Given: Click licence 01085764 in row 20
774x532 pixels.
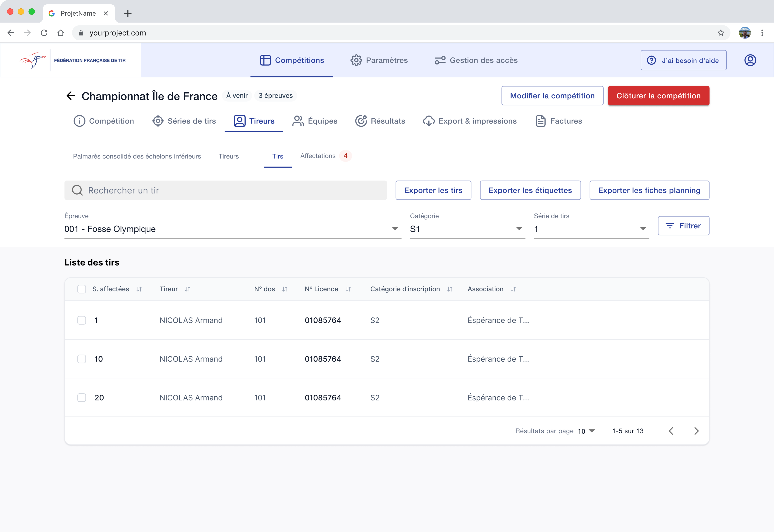Looking at the screenshot, I should pos(323,398).
